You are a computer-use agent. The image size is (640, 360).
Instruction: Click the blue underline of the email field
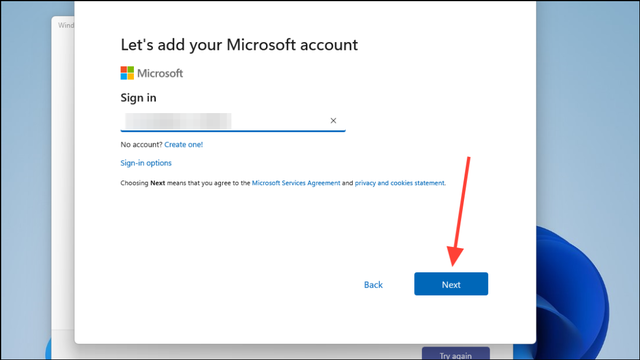point(233,131)
